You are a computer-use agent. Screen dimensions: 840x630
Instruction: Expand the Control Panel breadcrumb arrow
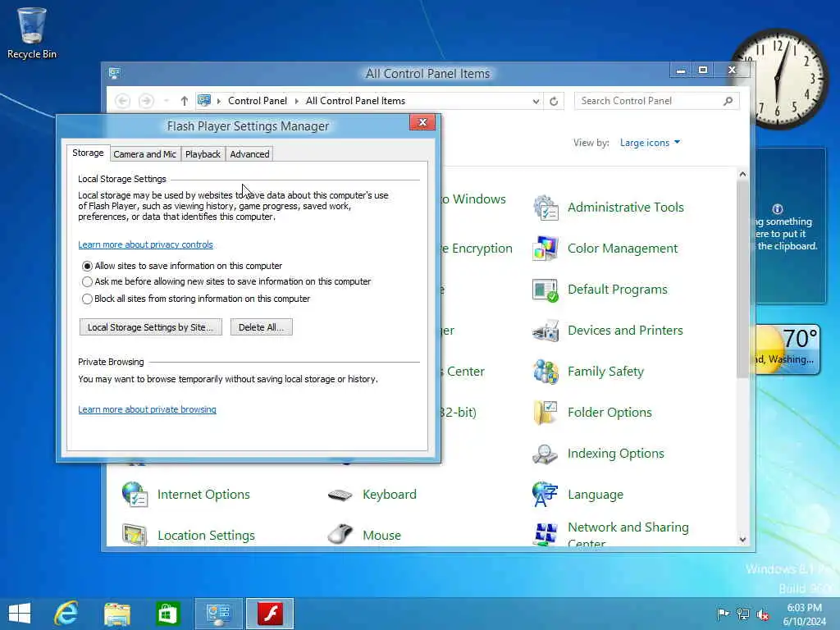pos(297,101)
